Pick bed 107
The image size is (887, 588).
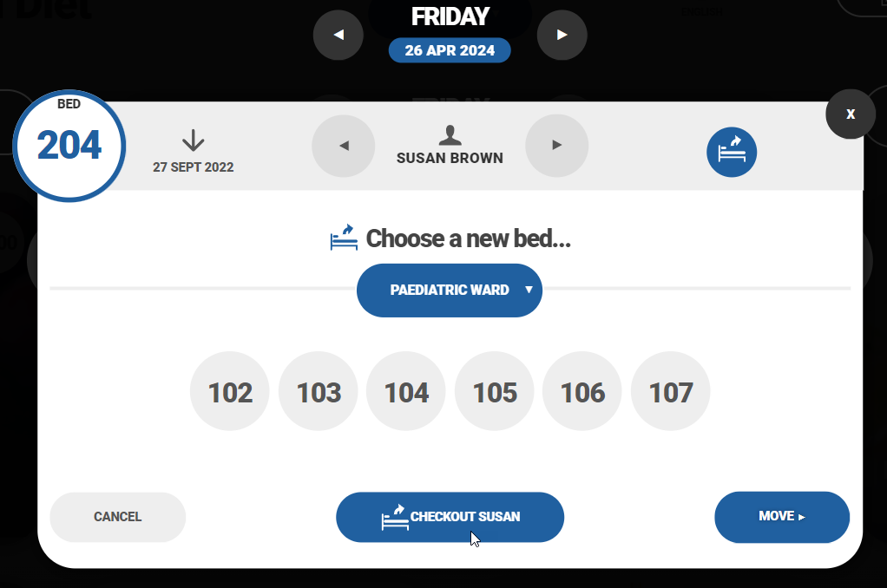pos(671,392)
